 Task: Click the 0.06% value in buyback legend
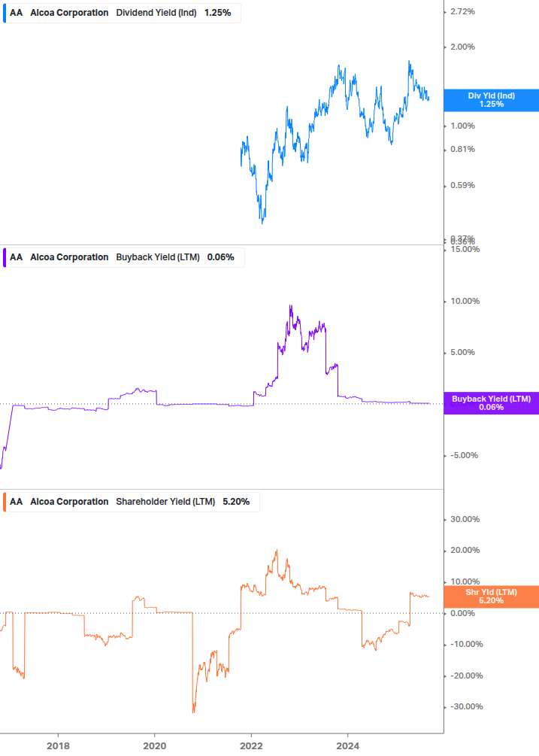pyautogui.click(x=220, y=257)
